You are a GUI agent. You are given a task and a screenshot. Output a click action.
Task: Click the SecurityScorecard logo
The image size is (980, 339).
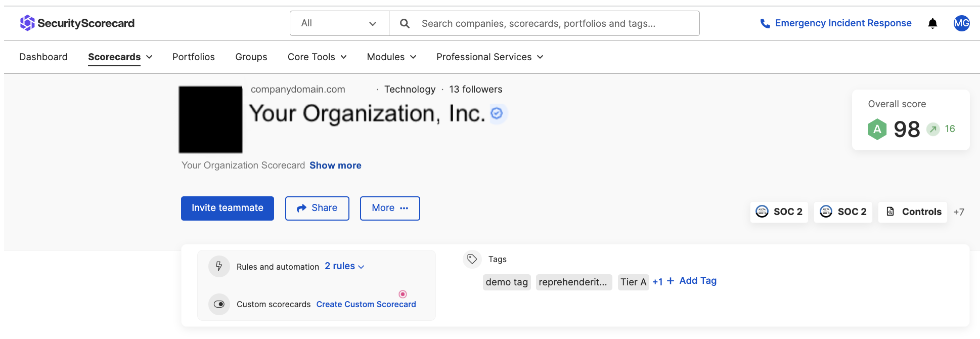pyautogui.click(x=77, y=23)
